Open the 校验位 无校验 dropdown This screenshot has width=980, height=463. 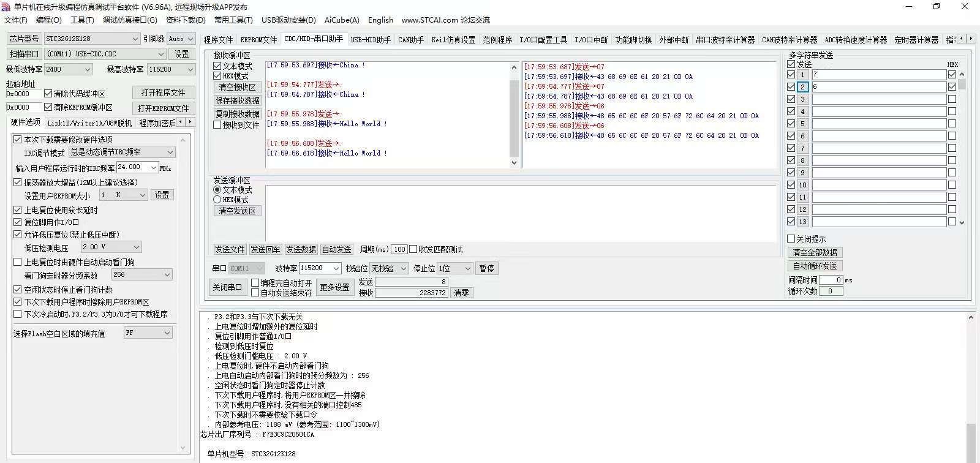pos(388,268)
